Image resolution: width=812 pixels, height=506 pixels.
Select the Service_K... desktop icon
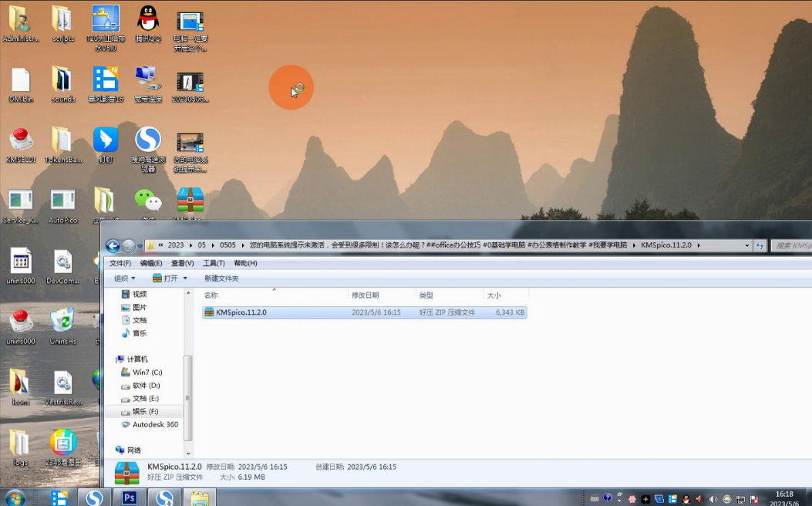click(21, 206)
